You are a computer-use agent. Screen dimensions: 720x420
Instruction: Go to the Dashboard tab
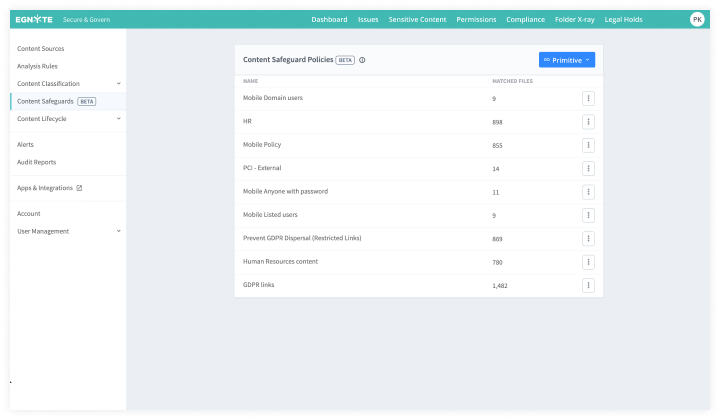tap(329, 19)
